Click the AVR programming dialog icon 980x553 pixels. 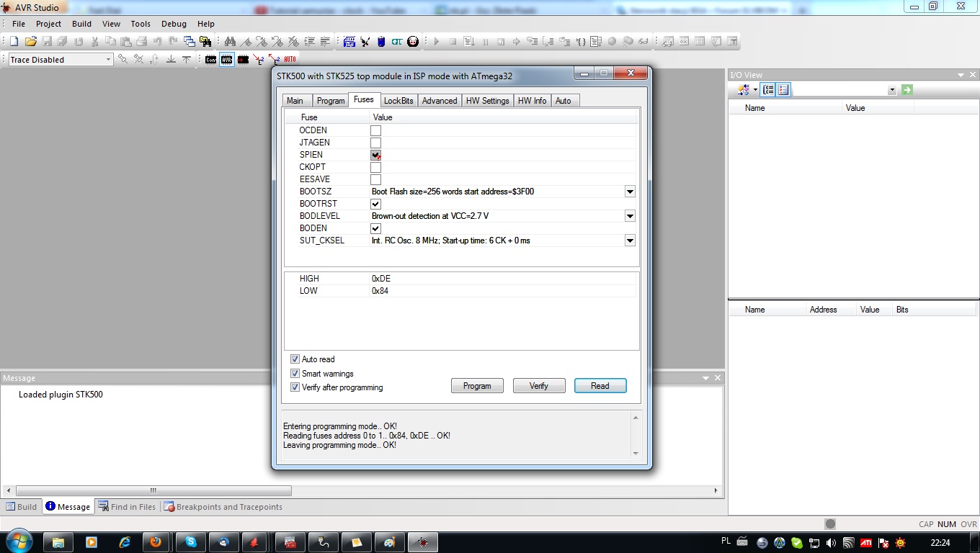coord(227,60)
